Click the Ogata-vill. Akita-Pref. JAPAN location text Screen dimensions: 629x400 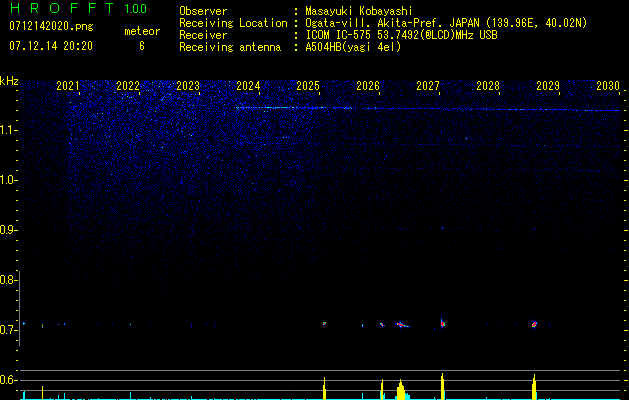pos(446,23)
